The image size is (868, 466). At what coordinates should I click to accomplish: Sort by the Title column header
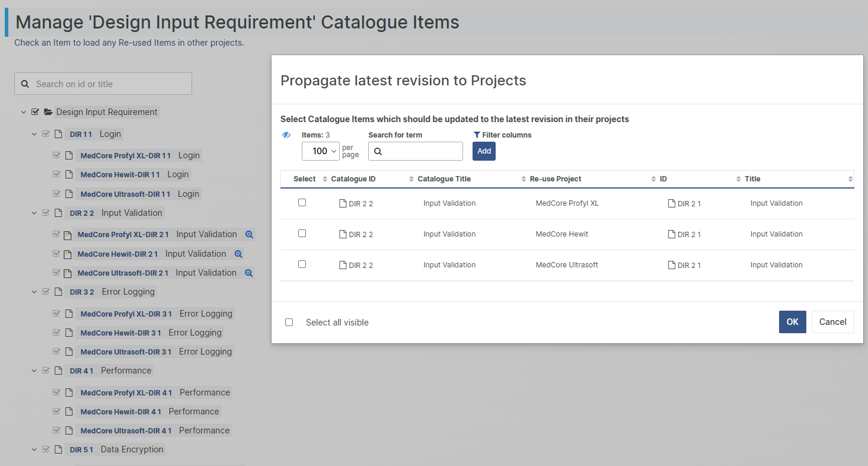pyautogui.click(x=752, y=179)
